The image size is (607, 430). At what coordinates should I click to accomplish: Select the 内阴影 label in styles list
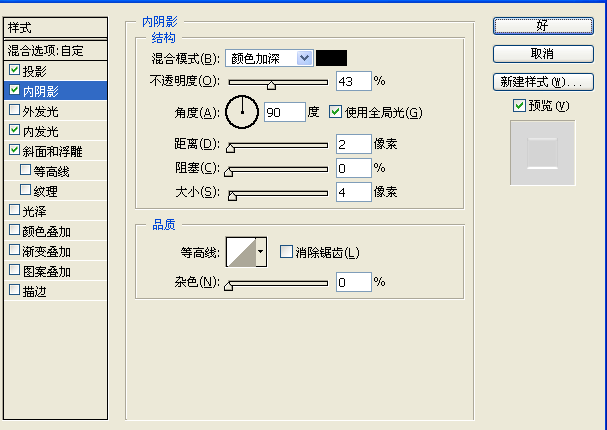click(40, 91)
